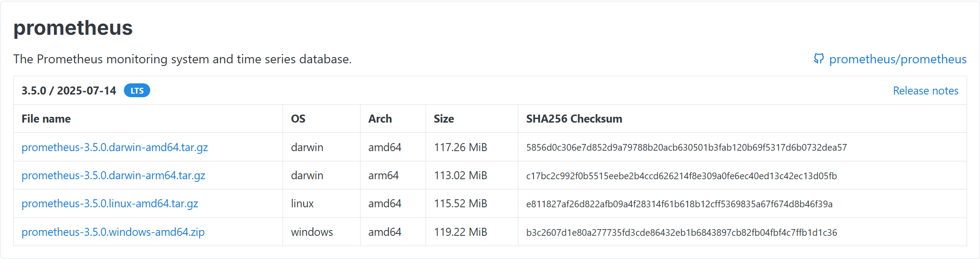Download prometheus-3.5.0.linux-amd64.tar.gz

coord(110,204)
